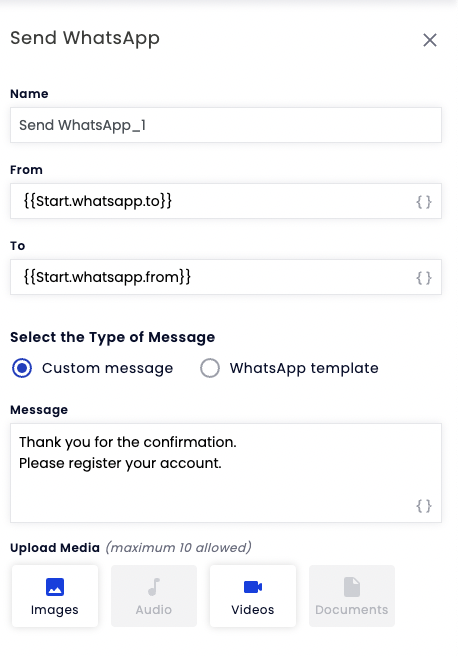Click the Images picture icon
The image size is (458, 656).
[55, 587]
